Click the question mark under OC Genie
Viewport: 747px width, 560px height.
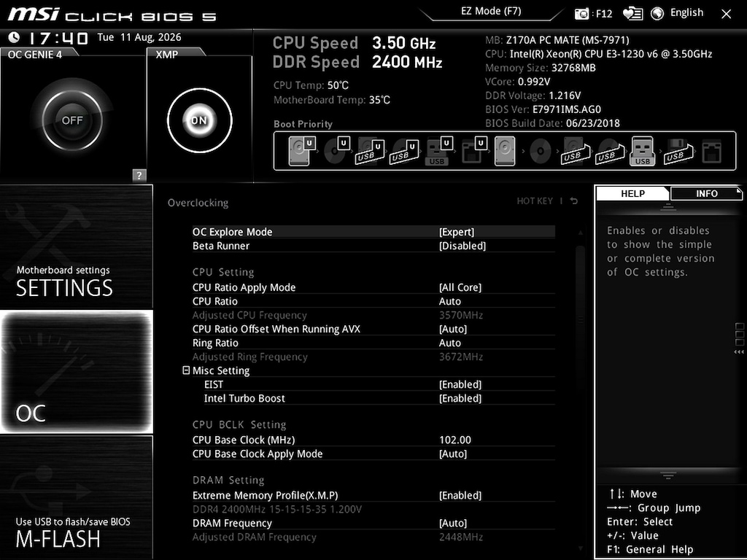[x=139, y=175]
